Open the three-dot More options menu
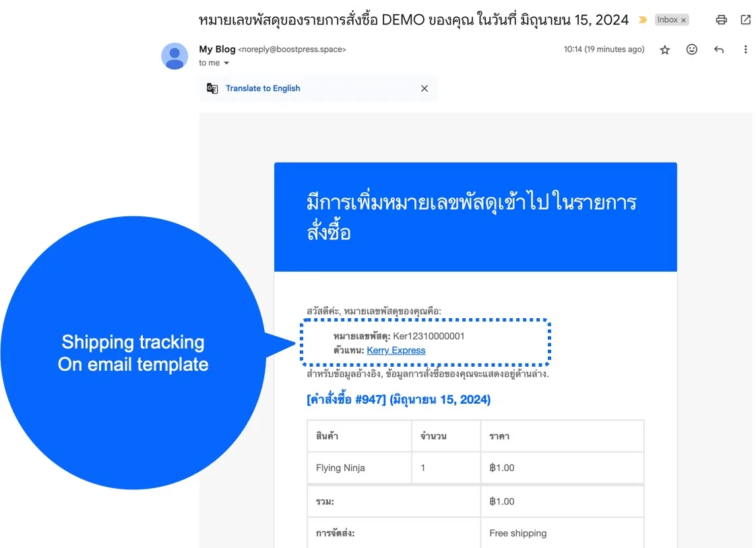Screen dimensions: 756x548 745,50
